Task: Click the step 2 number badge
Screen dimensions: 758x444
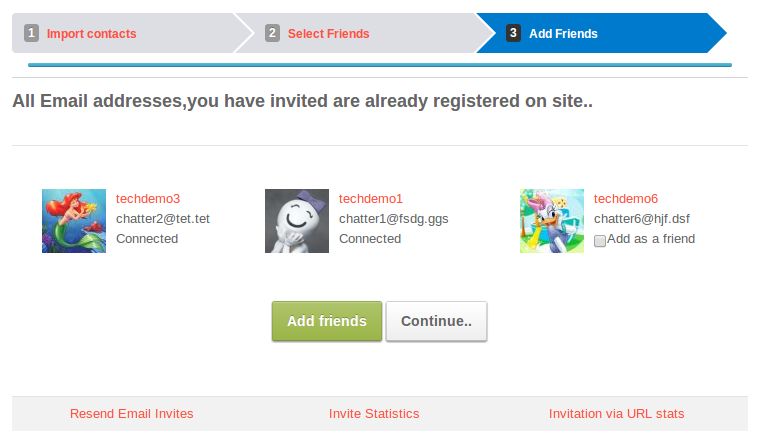Action: click(272, 33)
